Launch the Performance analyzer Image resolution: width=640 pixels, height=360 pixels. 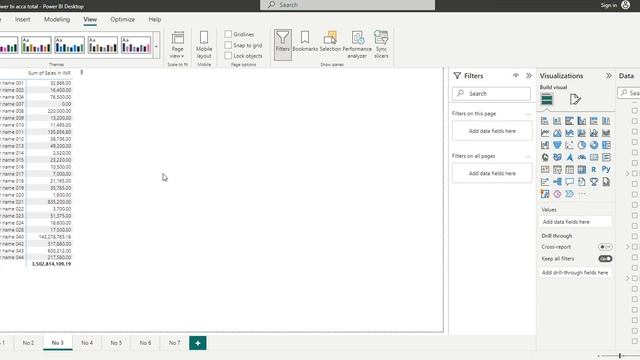coord(357,44)
